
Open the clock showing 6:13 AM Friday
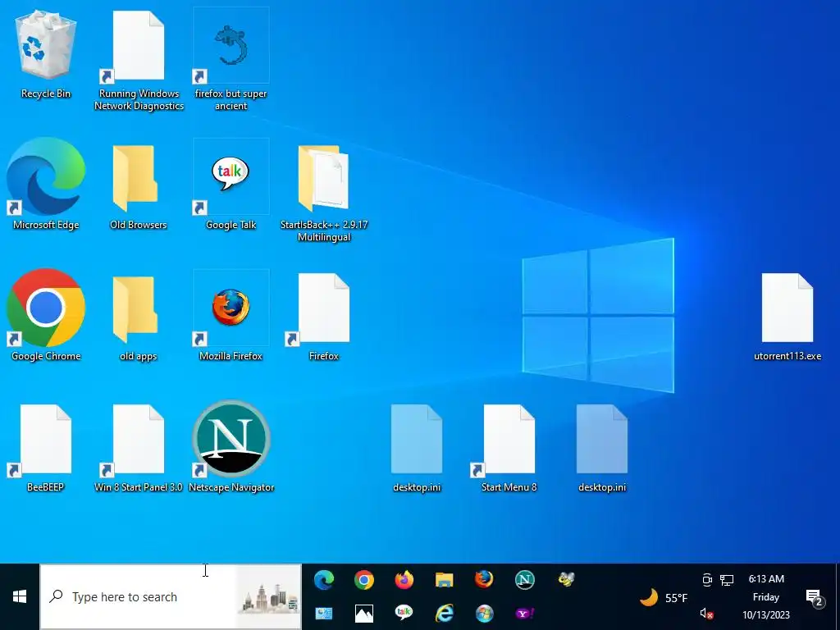click(x=766, y=597)
